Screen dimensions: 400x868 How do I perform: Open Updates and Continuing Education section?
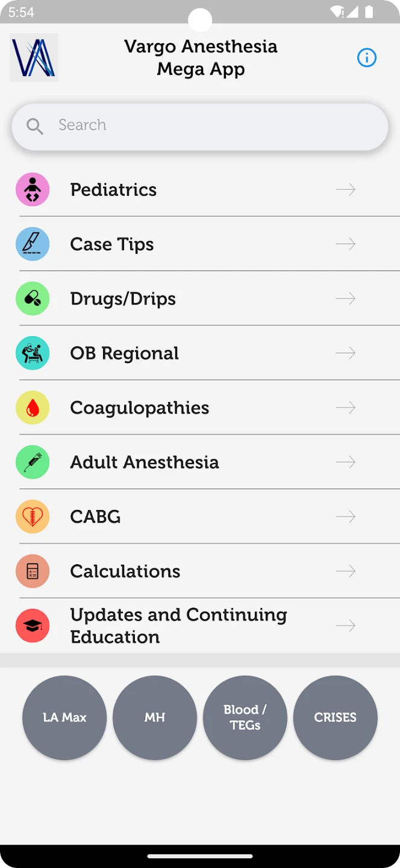click(x=178, y=626)
